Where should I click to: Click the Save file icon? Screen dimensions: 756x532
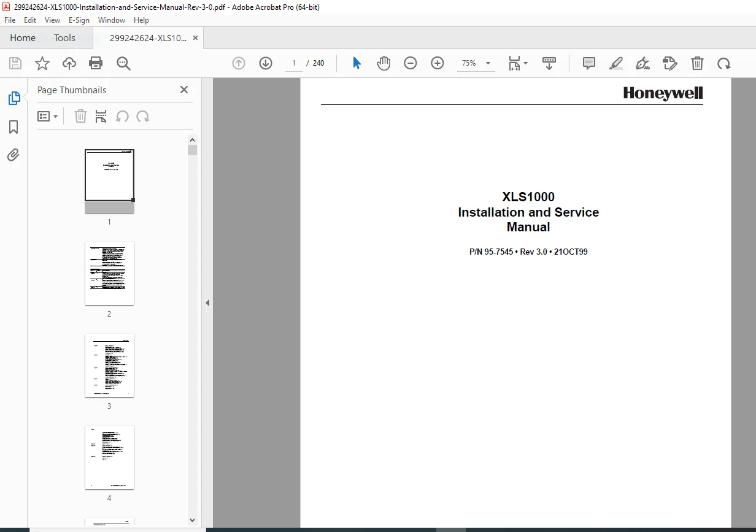(x=15, y=63)
